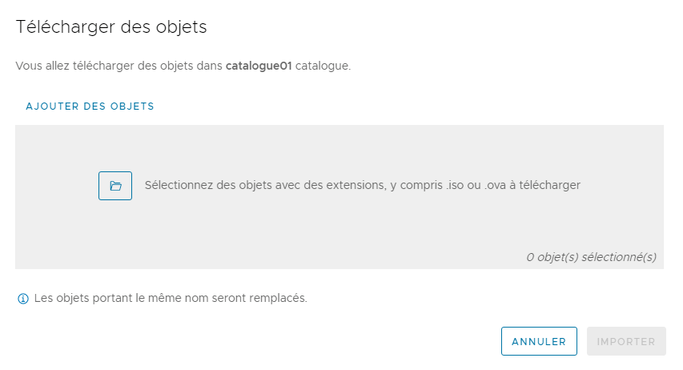
Task: Open the folder browse icon button
Action: coord(115,186)
